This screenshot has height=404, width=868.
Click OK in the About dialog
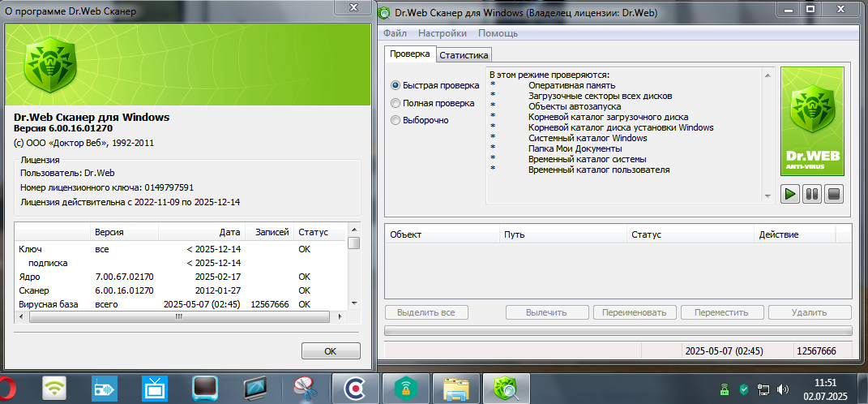[x=331, y=350]
